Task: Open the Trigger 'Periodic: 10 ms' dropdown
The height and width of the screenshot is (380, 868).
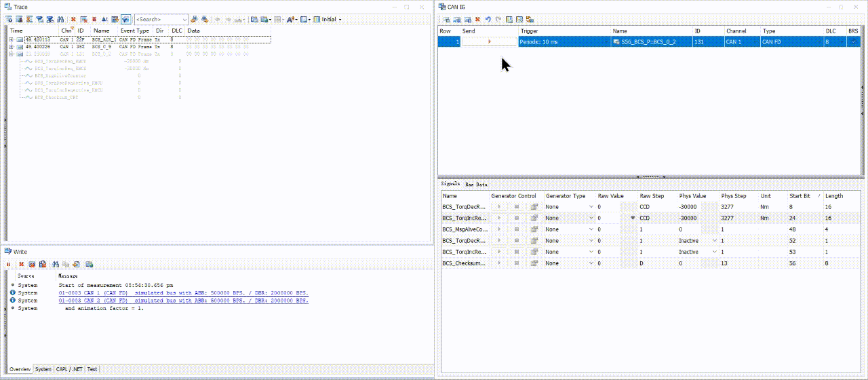Action: pos(605,41)
